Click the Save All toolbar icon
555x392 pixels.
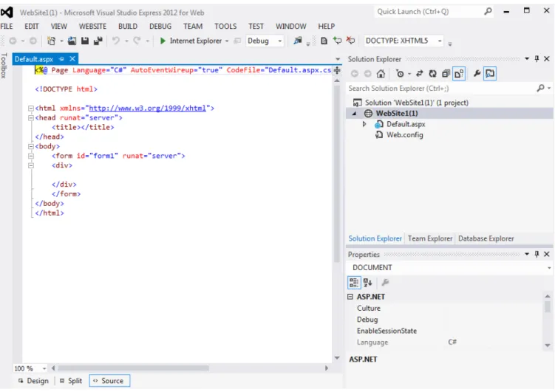point(98,41)
